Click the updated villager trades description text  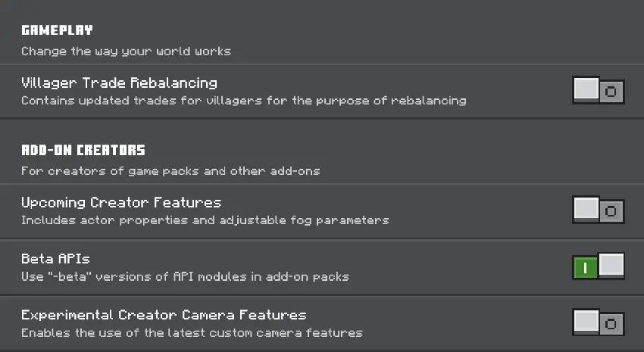(x=243, y=100)
